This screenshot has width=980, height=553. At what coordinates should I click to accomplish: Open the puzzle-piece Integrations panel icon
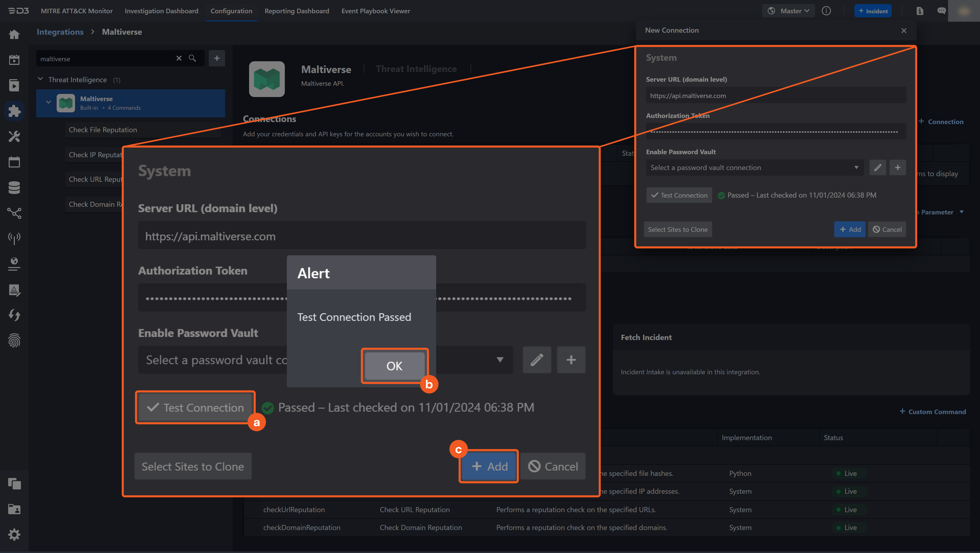coord(14,111)
